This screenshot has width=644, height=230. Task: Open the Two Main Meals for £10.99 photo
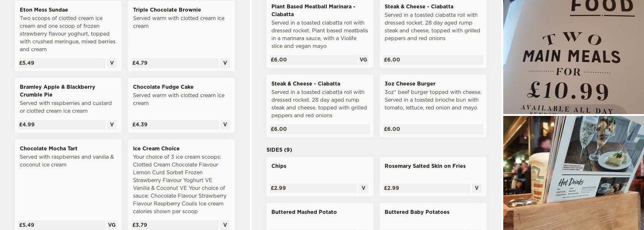(x=573, y=57)
